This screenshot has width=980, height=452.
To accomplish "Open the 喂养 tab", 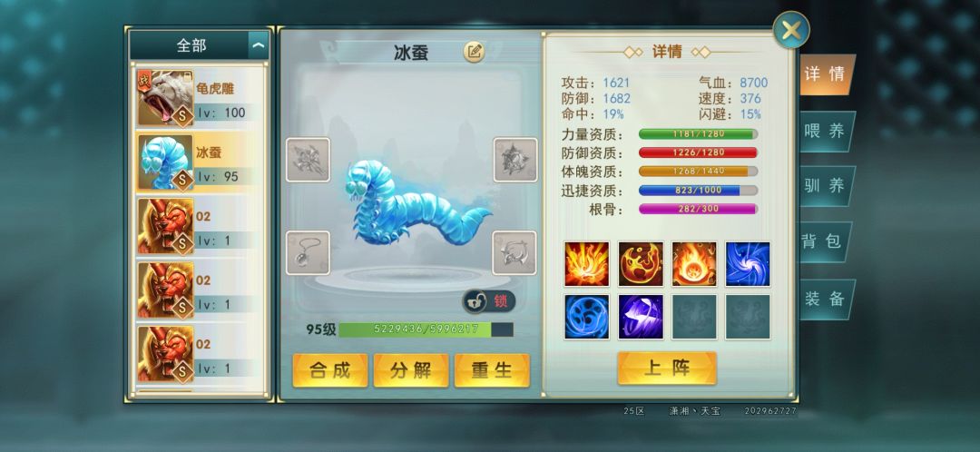I will pyautogui.click(x=825, y=132).
